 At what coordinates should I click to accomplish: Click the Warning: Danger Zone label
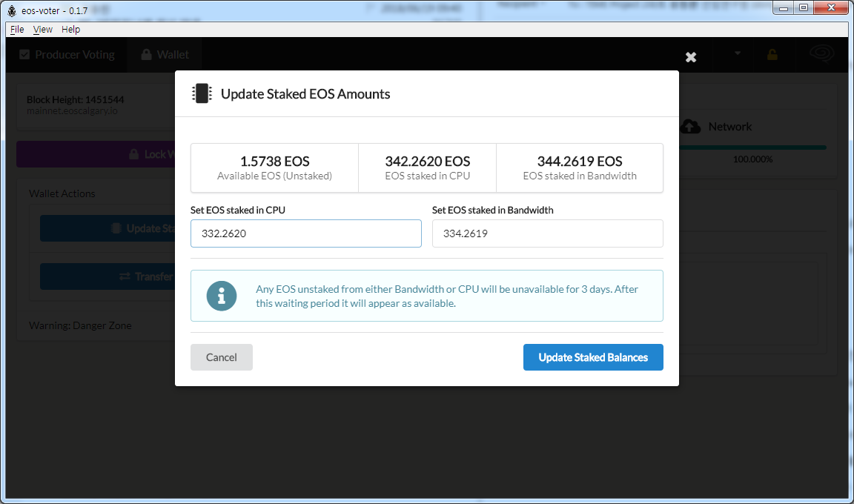tap(80, 325)
